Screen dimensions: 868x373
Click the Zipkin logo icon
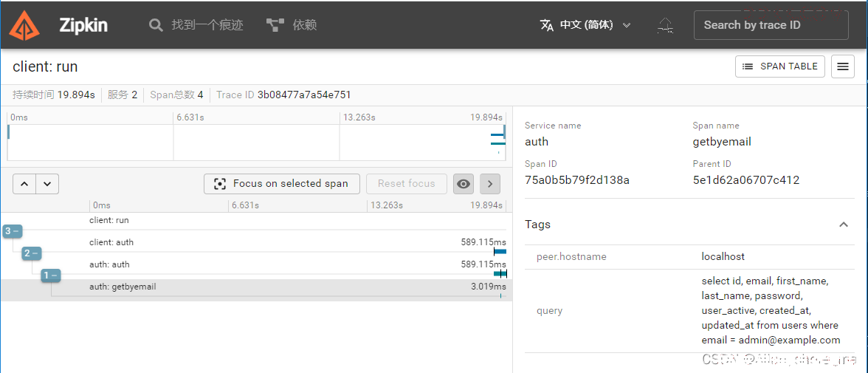pyautogui.click(x=24, y=25)
